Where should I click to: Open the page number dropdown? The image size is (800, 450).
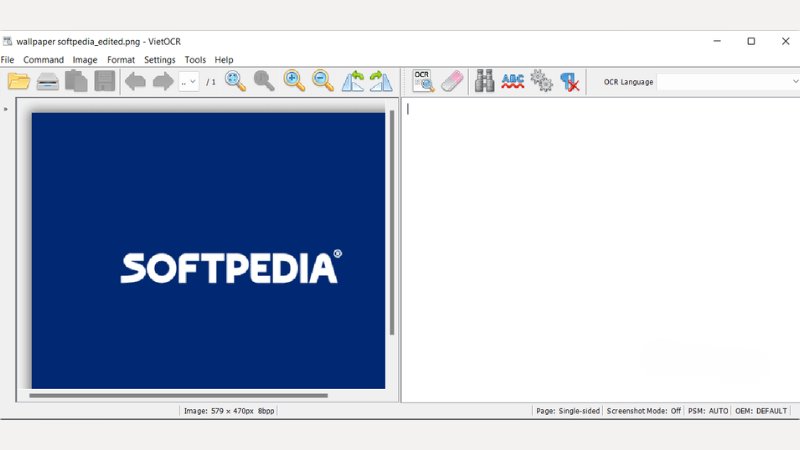[x=188, y=82]
